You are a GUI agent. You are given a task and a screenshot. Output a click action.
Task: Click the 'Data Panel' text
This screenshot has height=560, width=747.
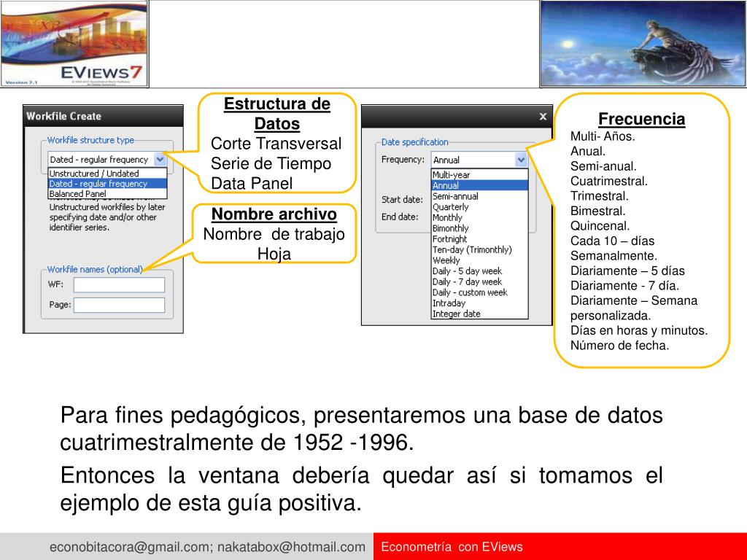(252, 183)
